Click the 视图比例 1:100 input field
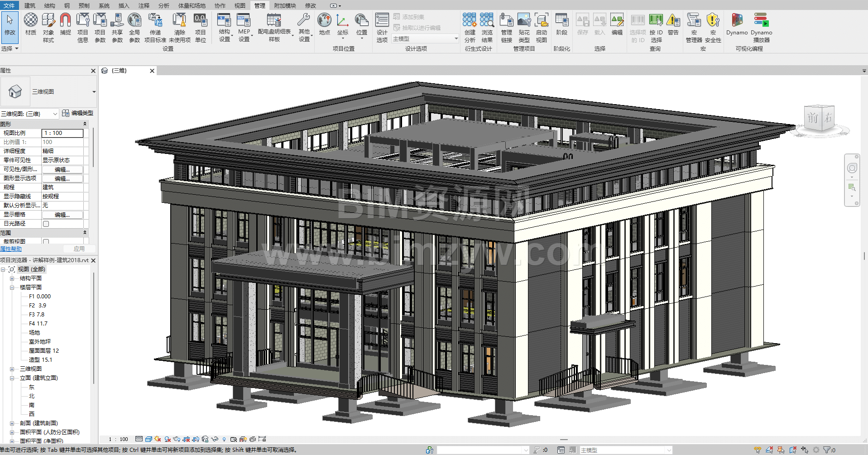Image resolution: width=868 pixels, height=455 pixels. coord(62,133)
